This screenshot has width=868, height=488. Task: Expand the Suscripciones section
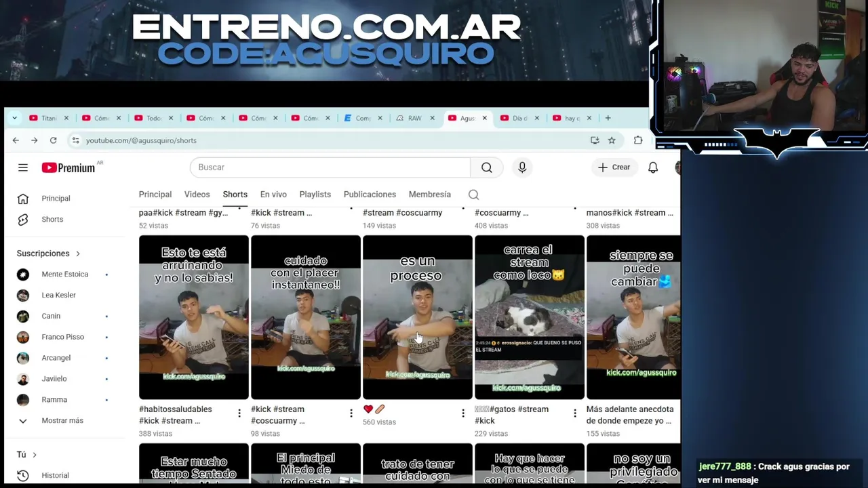coord(49,253)
